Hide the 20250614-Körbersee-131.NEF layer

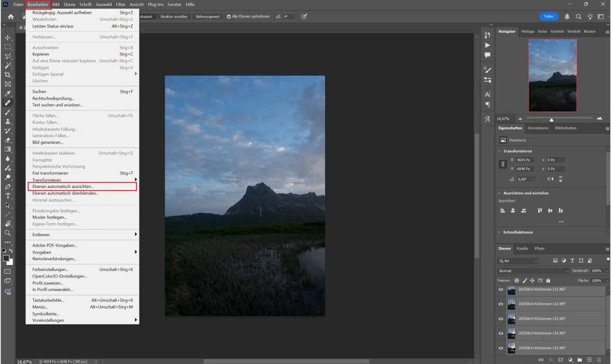click(x=501, y=289)
